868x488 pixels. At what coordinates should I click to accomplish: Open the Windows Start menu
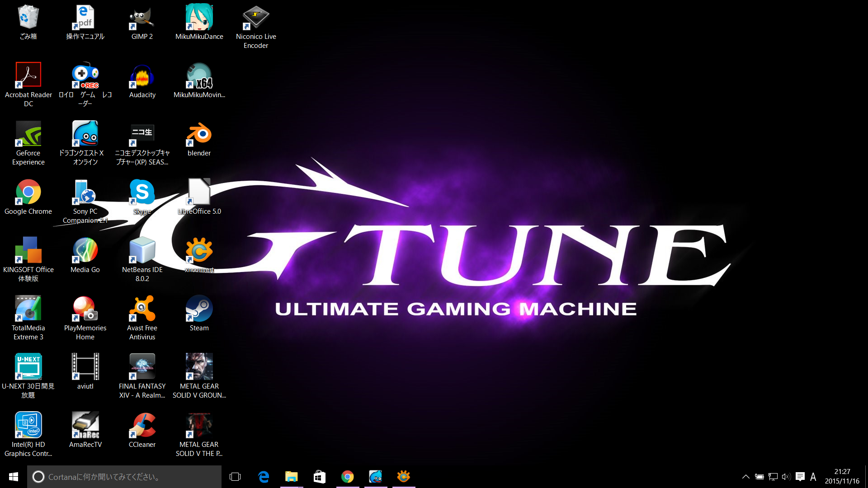coord(14,477)
